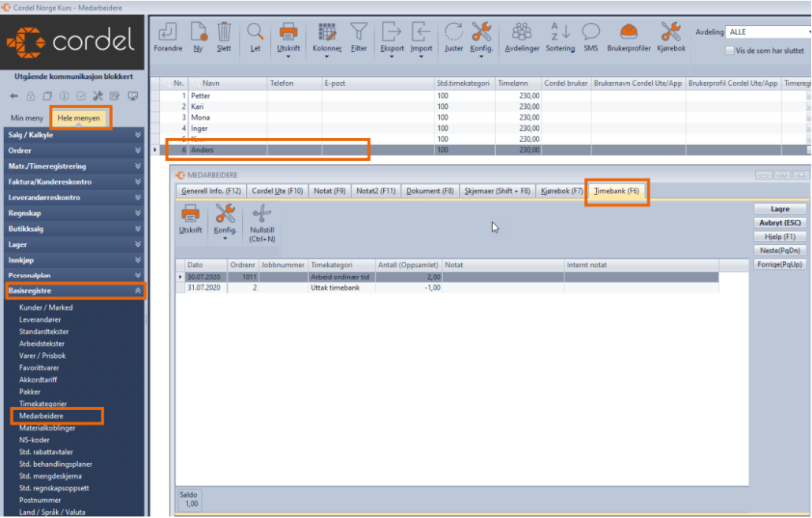Click the Import icon
812x518 pixels.
(x=421, y=32)
